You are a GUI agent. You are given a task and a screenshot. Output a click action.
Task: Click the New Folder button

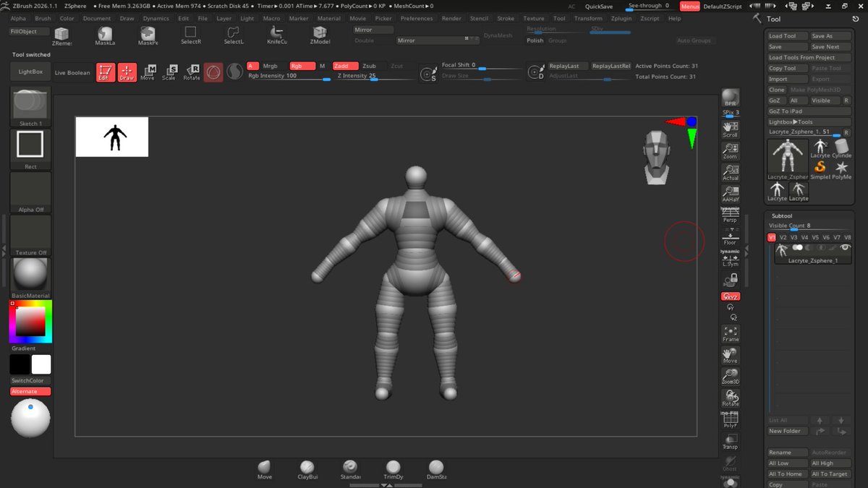[x=787, y=431]
